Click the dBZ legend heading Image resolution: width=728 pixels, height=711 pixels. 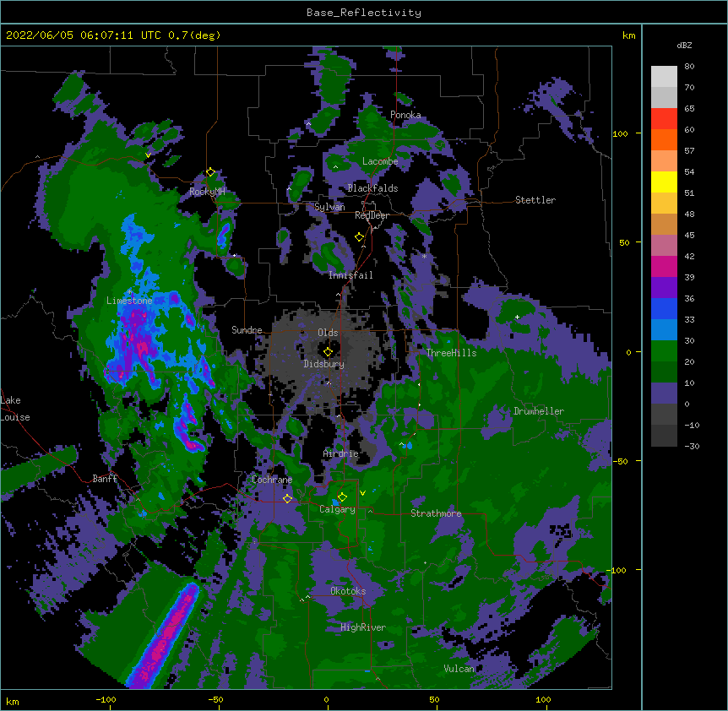pyautogui.click(x=684, y=46)
